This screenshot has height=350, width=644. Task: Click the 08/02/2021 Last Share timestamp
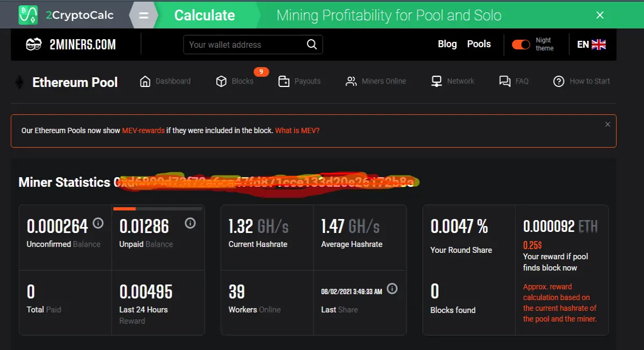click(352, 291)
